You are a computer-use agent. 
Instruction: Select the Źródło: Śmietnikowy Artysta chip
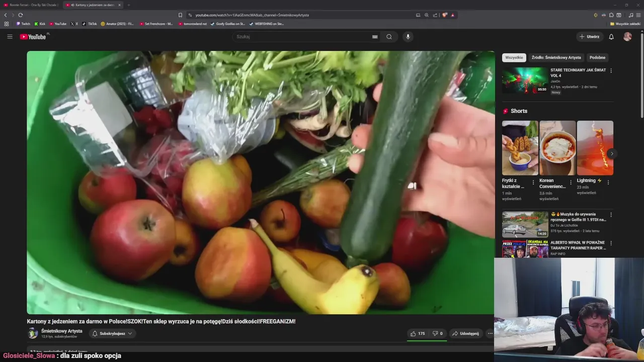(x=556, y=58)
